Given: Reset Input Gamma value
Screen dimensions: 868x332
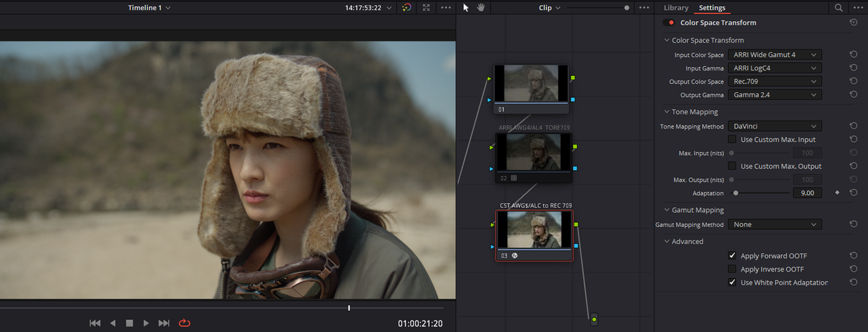Looking at the screenshot, I should pyautogui.click(x=853, y=68).
